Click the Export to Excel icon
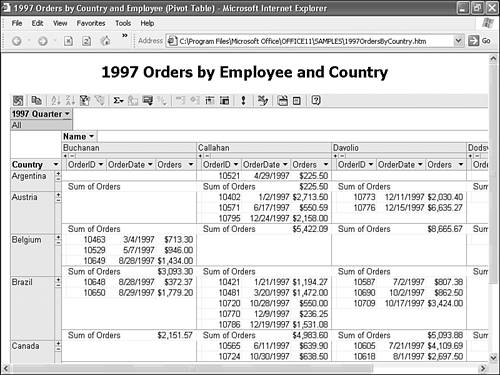This screenshot has height=375, width=500. coord(263,100)
